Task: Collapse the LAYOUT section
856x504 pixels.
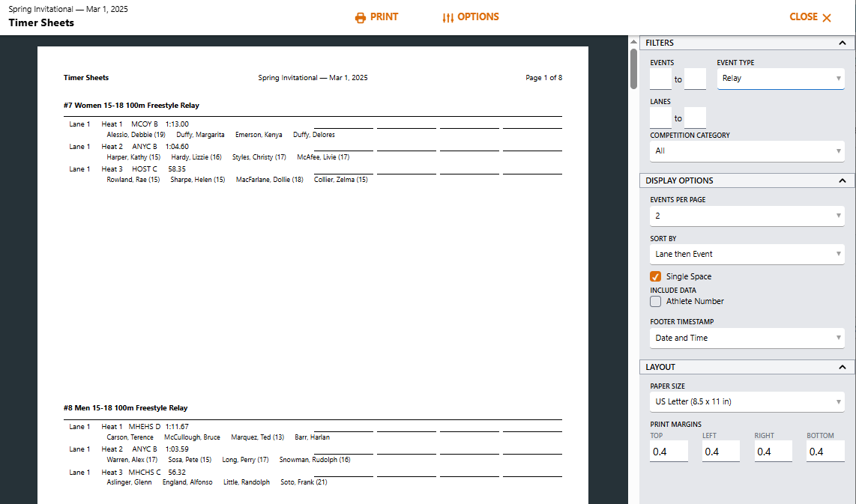Action: [843, 367]
